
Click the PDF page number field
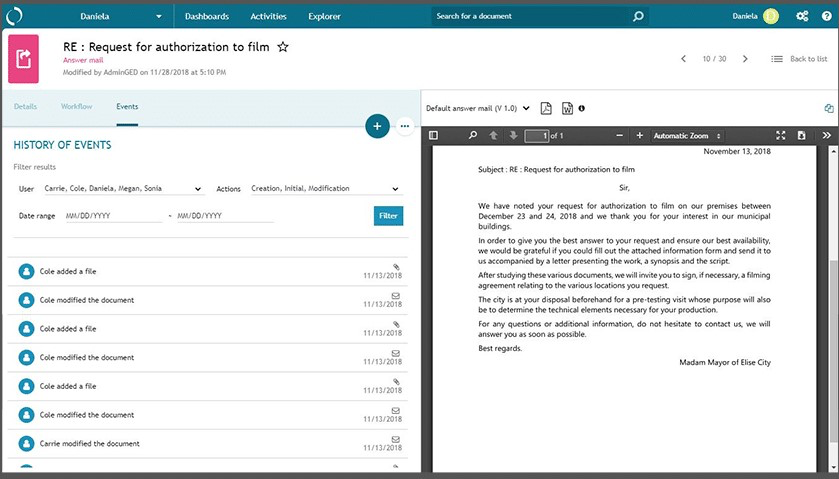(x=537, y=136)
